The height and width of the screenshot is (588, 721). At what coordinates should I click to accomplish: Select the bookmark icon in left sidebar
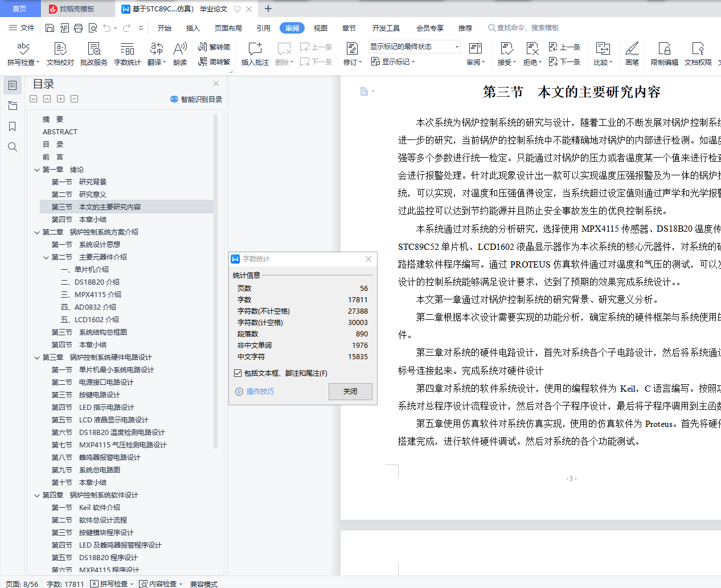13,126
